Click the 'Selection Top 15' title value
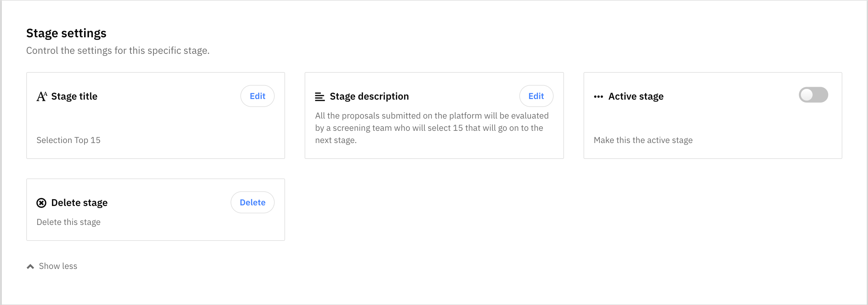 pyautogui.click(x=69, y=140)
